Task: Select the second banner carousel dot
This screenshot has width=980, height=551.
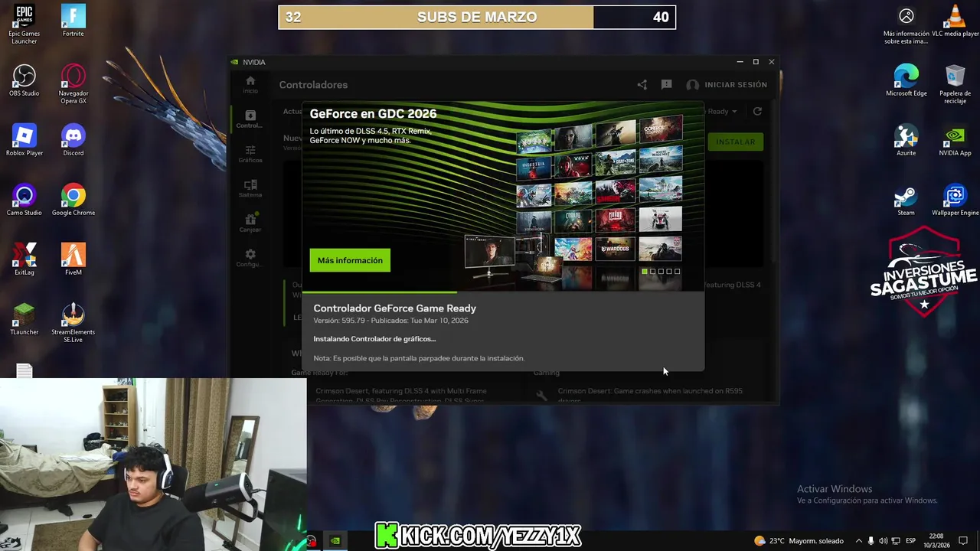Action: click(x=653, y=272)
